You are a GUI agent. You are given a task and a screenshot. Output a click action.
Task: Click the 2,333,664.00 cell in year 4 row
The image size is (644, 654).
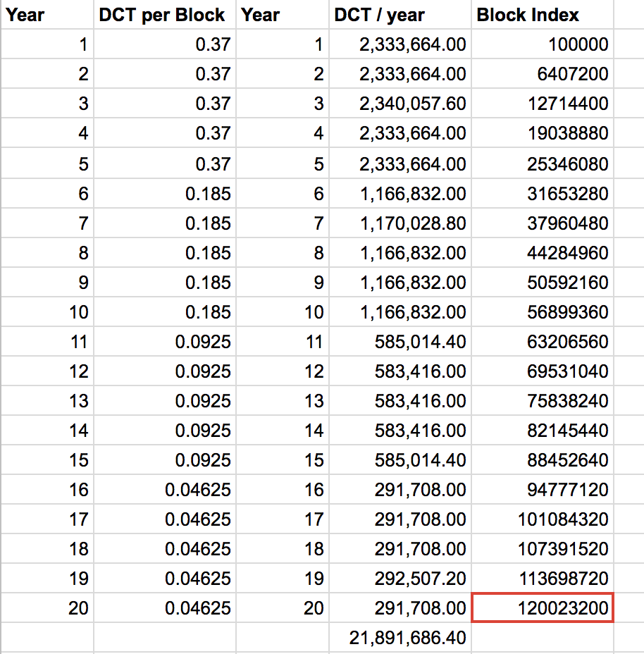tap(400, 133)
